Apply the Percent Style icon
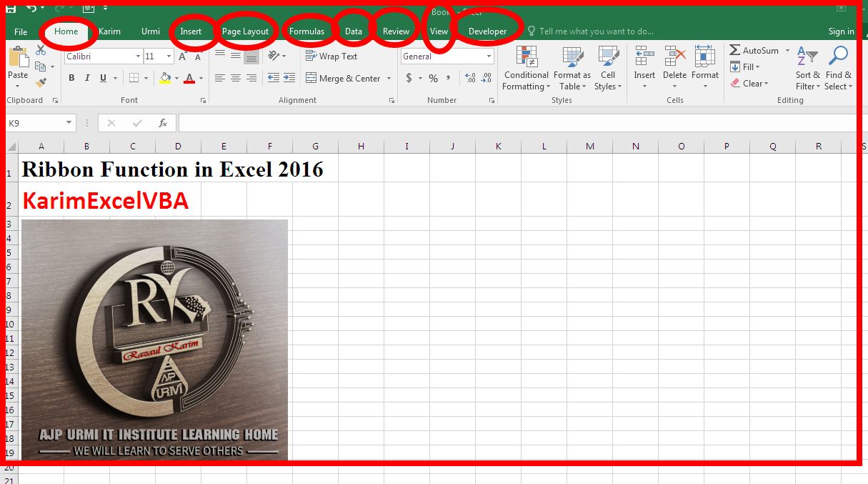This screenshot has height=484, width=868. coord(432,77)
